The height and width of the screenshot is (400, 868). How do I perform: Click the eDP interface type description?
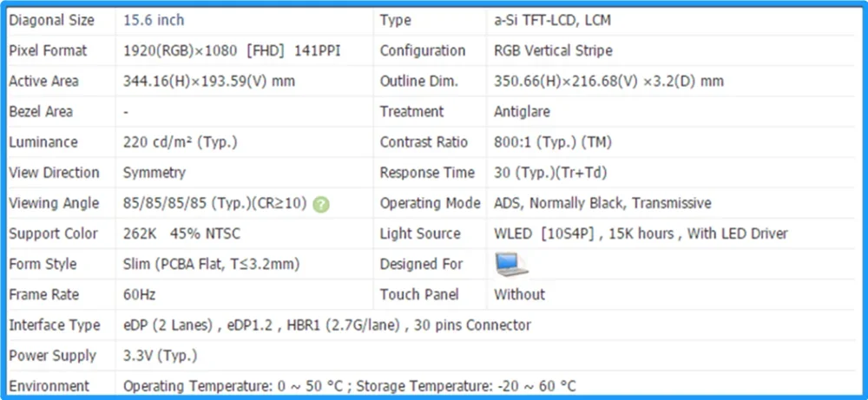[327, 325]
